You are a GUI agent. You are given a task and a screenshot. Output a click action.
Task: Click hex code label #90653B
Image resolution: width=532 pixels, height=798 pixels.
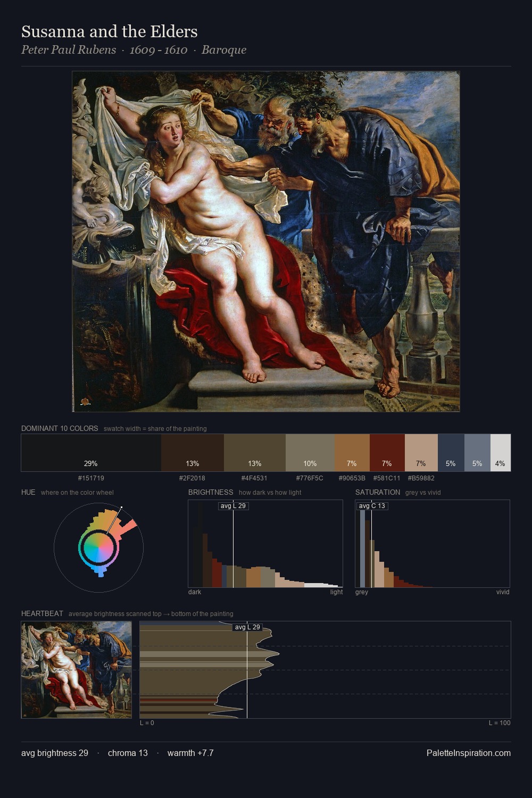352,478
